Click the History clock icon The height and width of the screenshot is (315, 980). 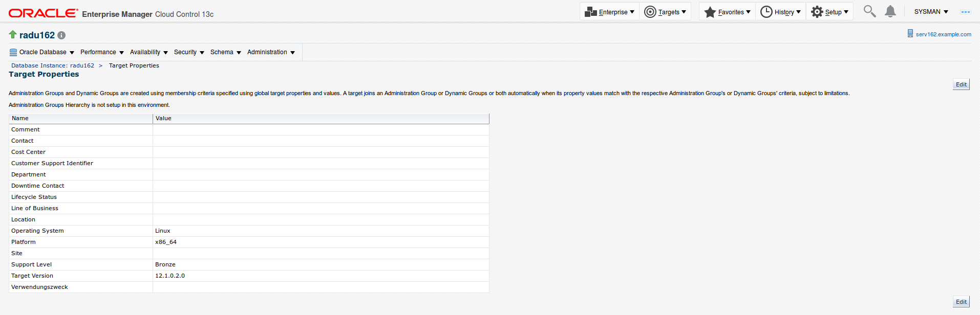766,12
